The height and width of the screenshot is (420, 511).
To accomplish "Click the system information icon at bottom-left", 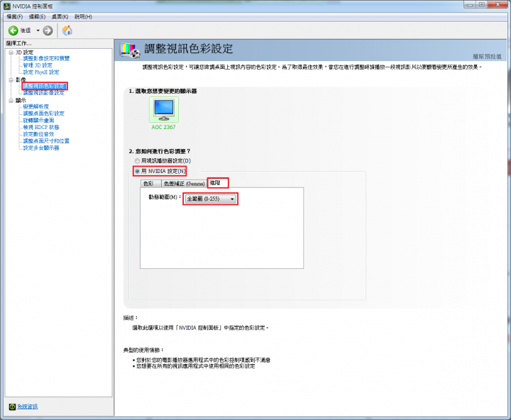I will (12, 407).
